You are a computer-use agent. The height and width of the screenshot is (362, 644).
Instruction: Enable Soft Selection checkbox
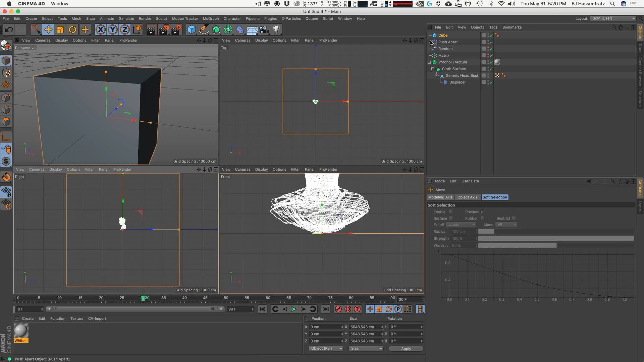pyautogui.click(x=451, y=212)
